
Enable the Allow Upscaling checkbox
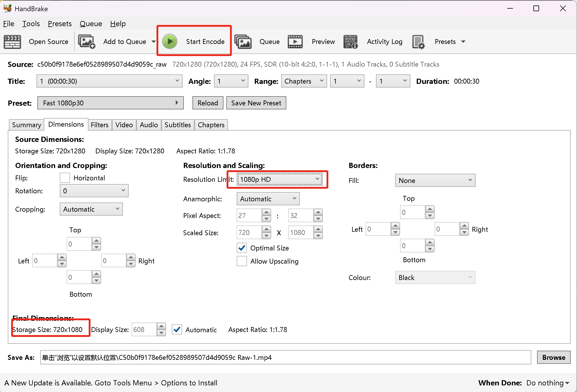coord(242,261)
